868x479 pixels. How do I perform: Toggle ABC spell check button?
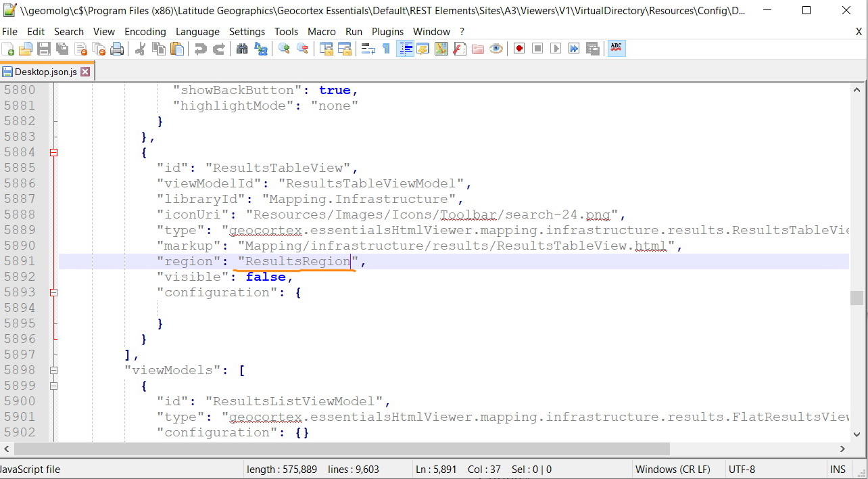[616, 49]
